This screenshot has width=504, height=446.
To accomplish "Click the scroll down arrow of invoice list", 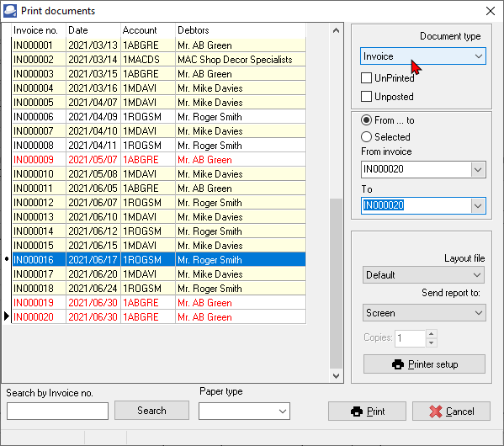I will click(x=337, y=375).
